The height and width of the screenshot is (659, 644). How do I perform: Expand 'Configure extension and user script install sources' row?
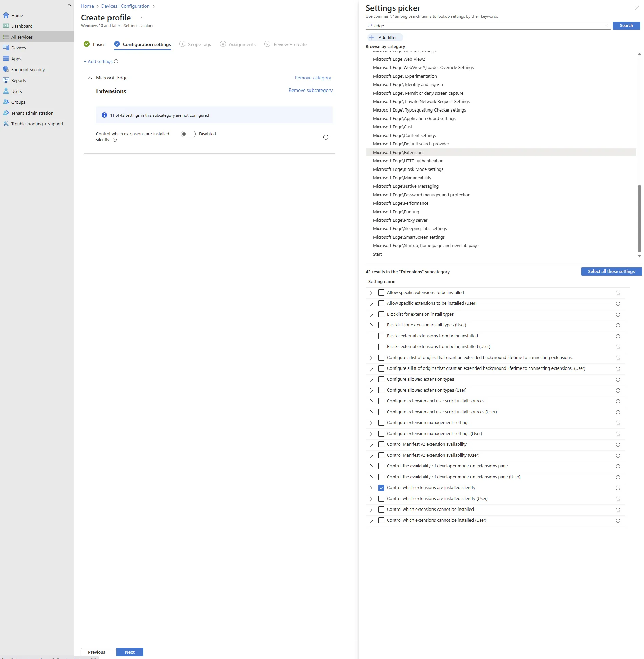click(371, 401)
